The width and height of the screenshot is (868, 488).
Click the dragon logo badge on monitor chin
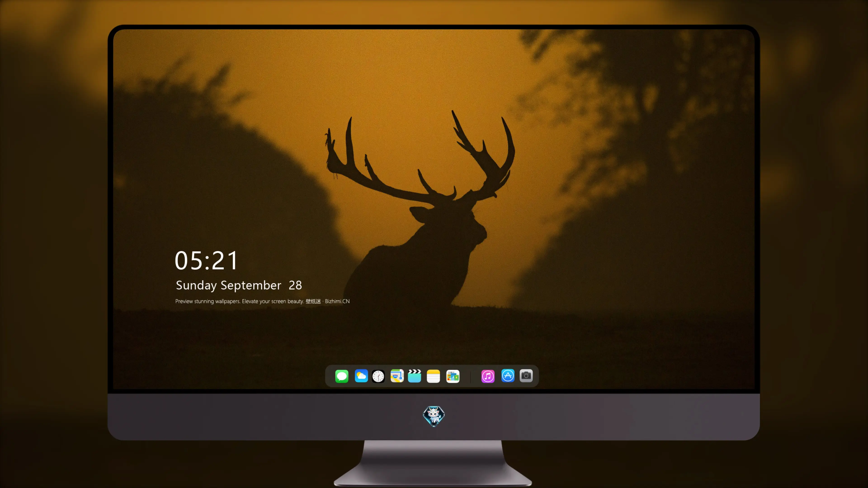coord(434,416)
